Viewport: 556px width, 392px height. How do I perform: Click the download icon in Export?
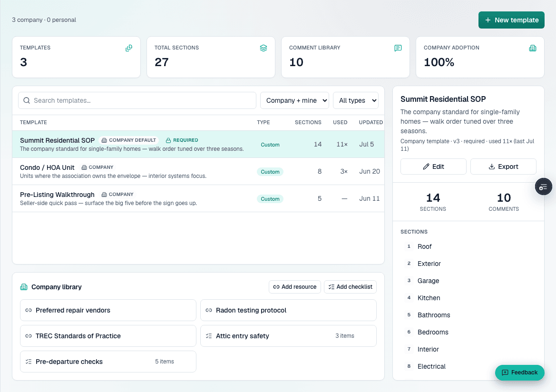[491, 167]
